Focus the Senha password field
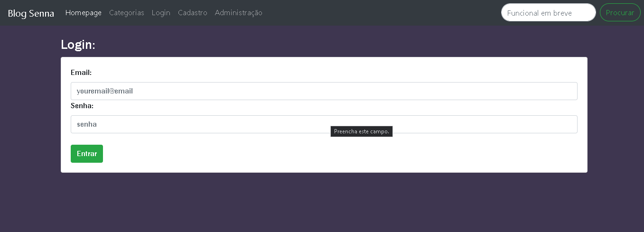This screenshot has height=232, width=644. click(x=324, y=124)
